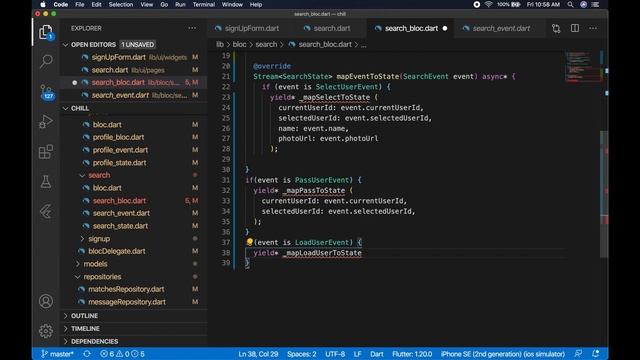Collapse the search folder
The image size is (640, 360).
(82, 175)
